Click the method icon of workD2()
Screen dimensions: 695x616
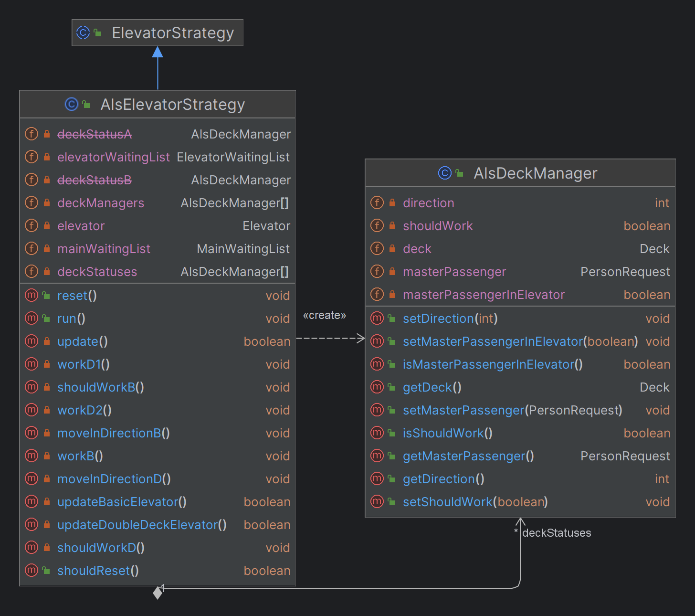(x=32, y=410)
